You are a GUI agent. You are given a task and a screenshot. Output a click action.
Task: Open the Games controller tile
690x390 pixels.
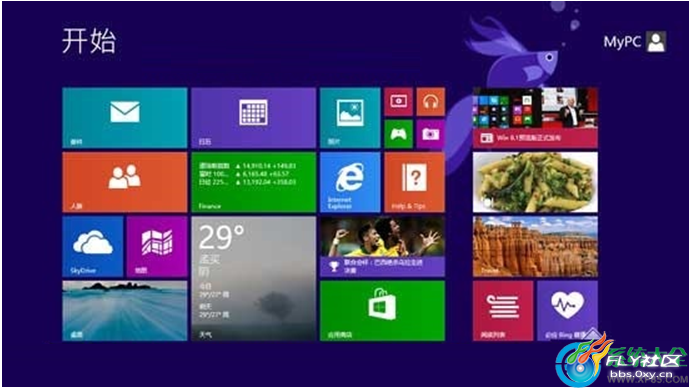399,134
